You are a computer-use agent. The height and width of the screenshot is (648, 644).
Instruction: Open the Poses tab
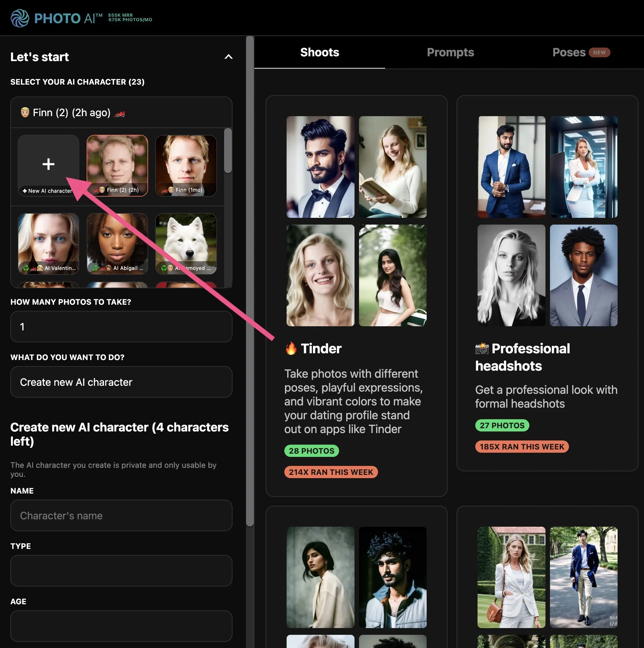coord(569,52)
